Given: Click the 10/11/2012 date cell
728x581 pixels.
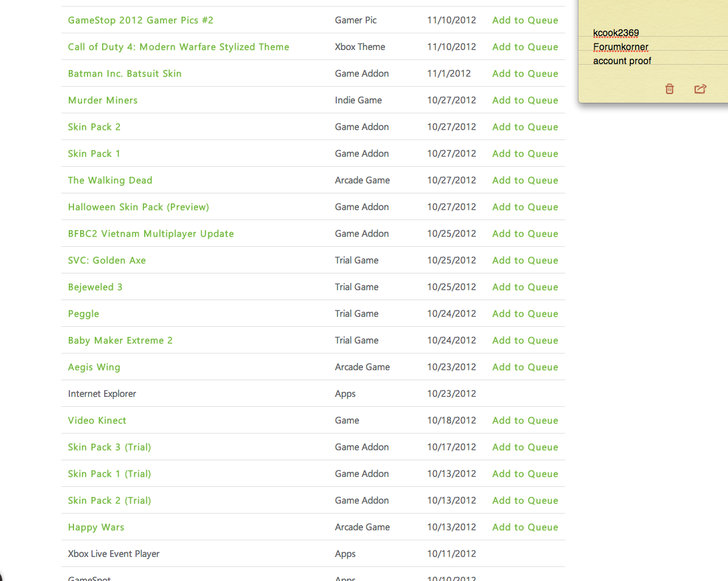Looking at the screenshot, I should click(x=452, y=554).
